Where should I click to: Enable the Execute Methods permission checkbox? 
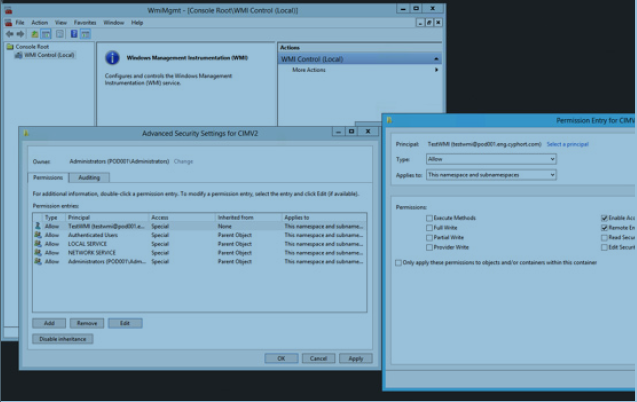429,218
